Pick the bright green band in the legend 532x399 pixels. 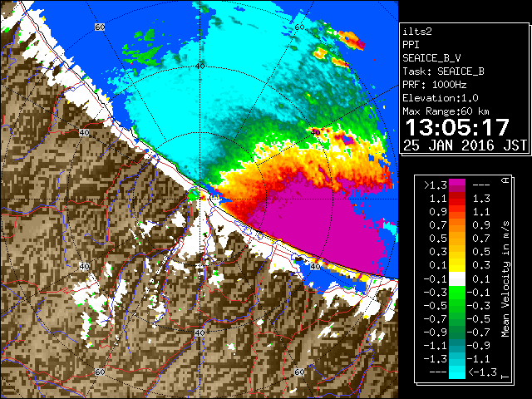[x=457, y=292]
